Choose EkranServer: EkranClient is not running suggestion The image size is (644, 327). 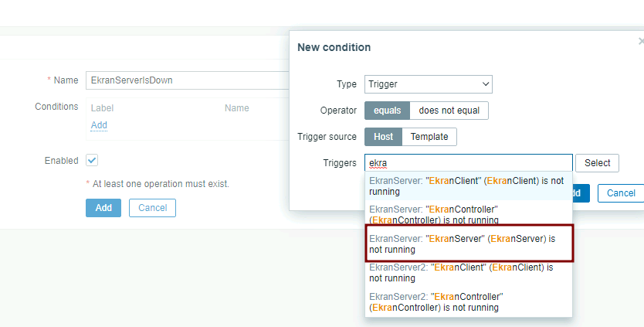click(468, 186)
